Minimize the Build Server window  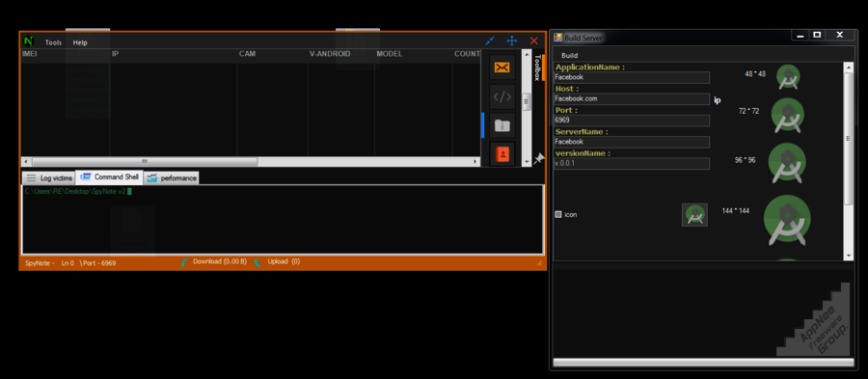point(800,36)
